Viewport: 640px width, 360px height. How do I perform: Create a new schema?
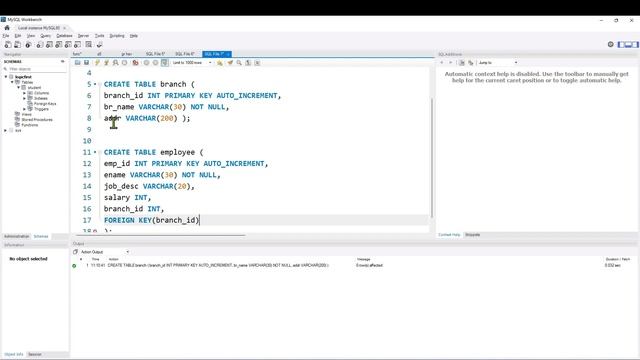(x=40, y=45)
